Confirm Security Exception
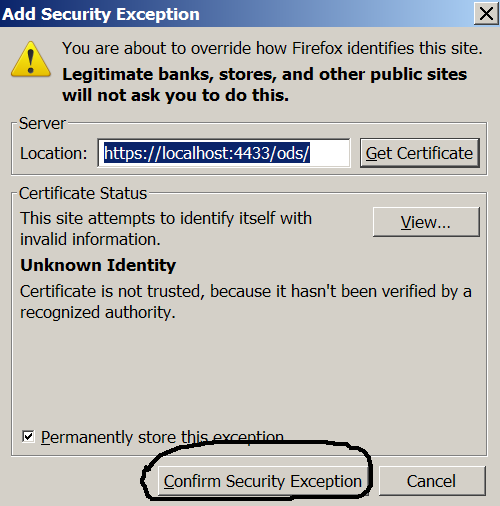 click(263, 481)
